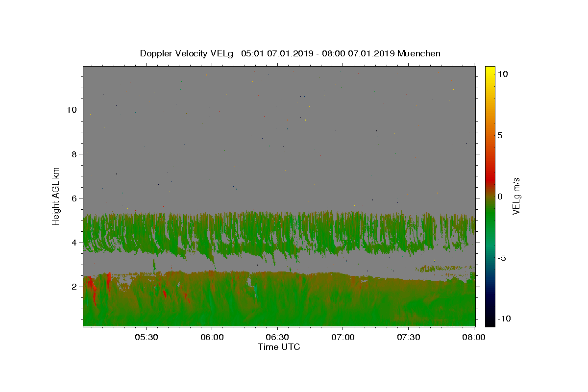Viewport: 588px width, 392px height.
Task: Click the 06:30 time tick label
Action: [x=277, y=337]
